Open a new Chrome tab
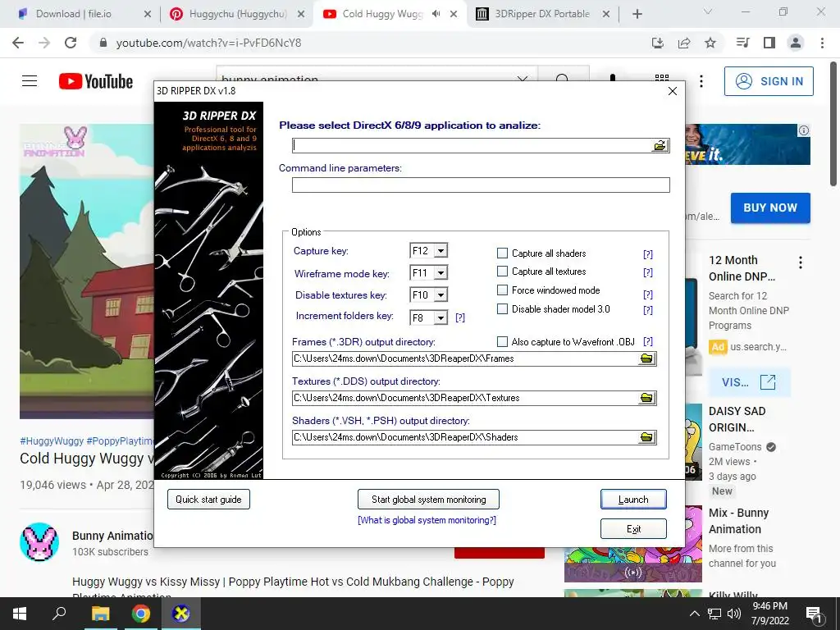The image size is (840, 630). point(637,14)
